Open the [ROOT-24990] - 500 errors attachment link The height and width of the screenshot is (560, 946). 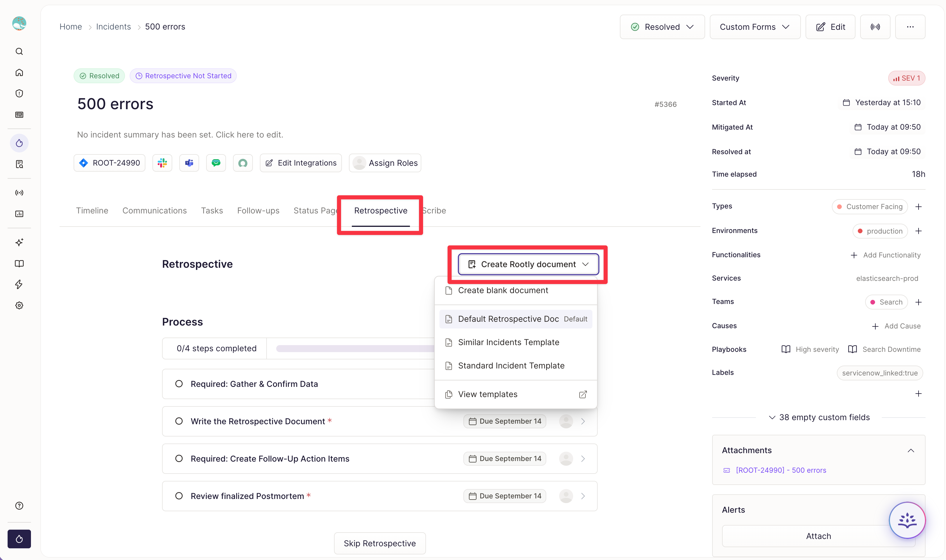(781, 471)
